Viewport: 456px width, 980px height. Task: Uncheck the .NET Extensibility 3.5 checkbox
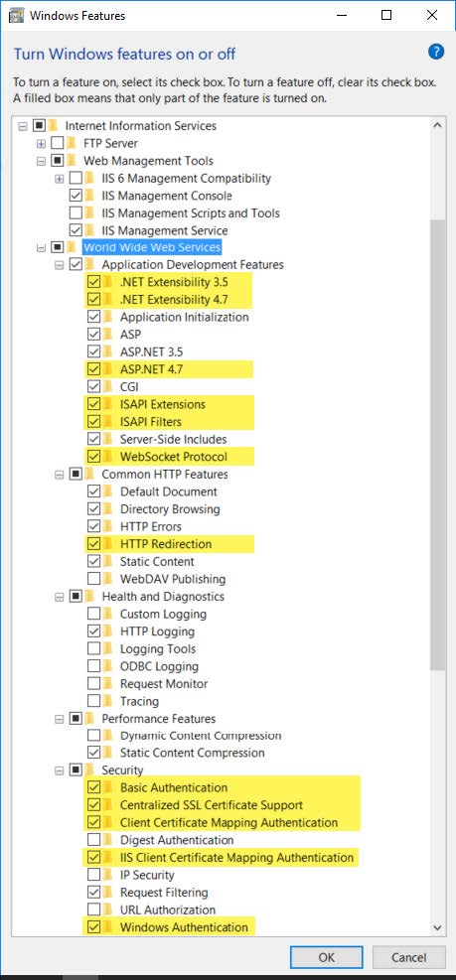coord(93,282)
